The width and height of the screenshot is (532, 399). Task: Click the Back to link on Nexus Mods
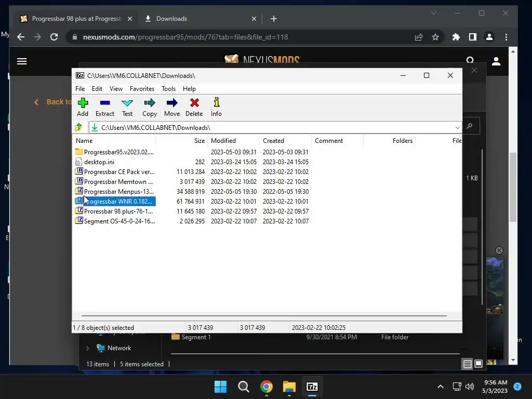coord(54,102)
